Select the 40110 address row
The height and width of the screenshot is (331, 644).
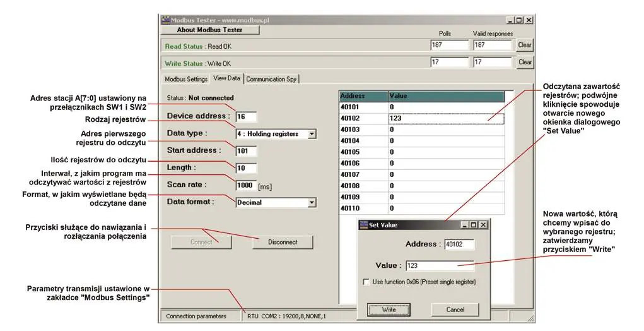point(363,208)
